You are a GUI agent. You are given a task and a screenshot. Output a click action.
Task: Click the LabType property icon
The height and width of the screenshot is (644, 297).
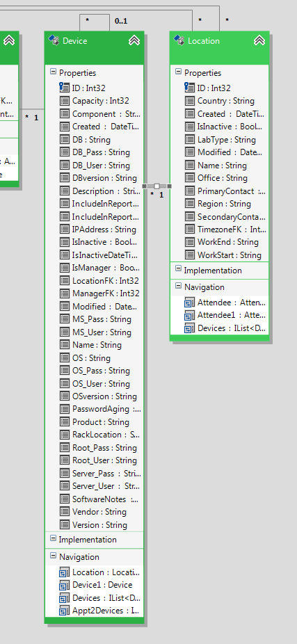(x=189, y=140)
